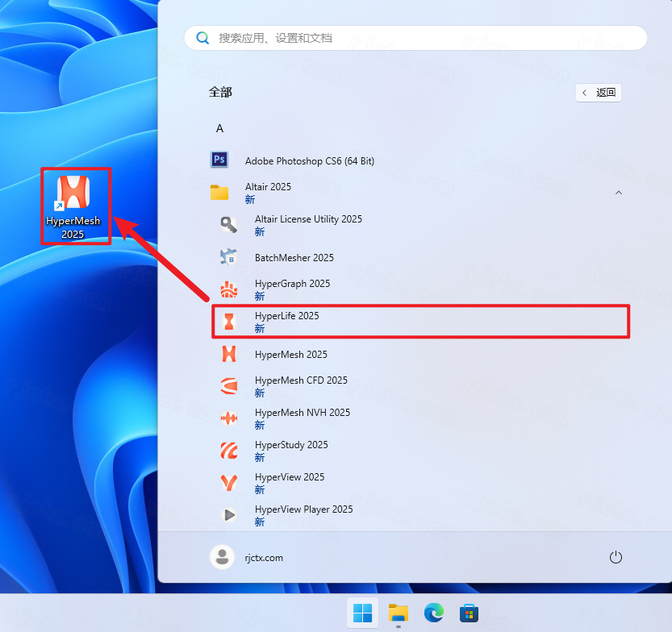Open HyperGraph 2025 app
This screenshot has width=672, height=632.
pyautogui.click(x=292, y=289)
